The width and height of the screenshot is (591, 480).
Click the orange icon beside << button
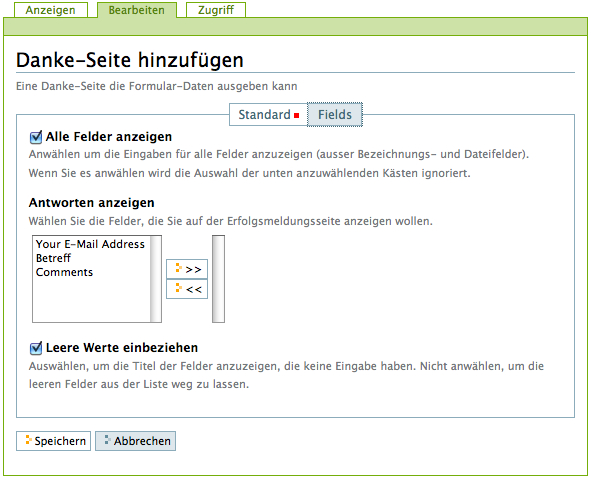click(179, 288)
